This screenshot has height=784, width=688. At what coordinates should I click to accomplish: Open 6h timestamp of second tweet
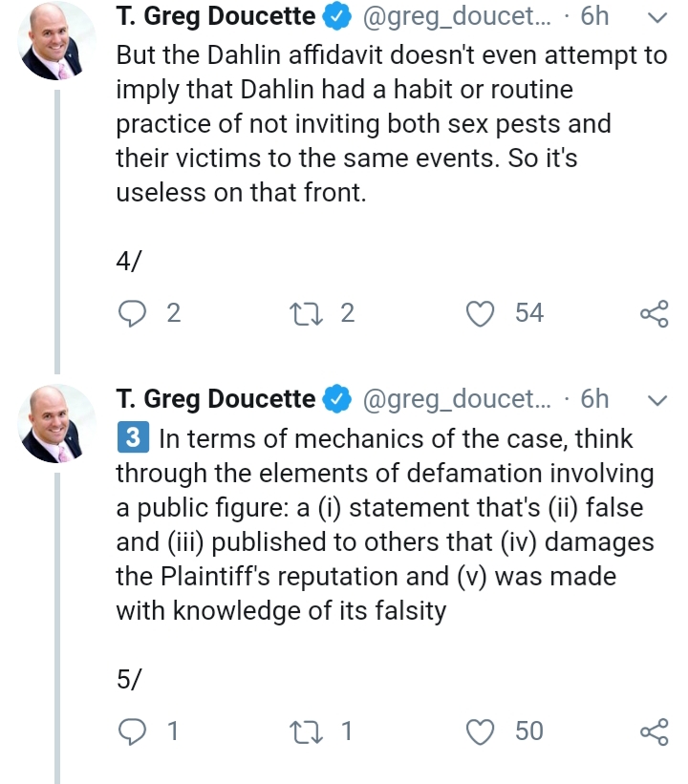pos(594,399)
